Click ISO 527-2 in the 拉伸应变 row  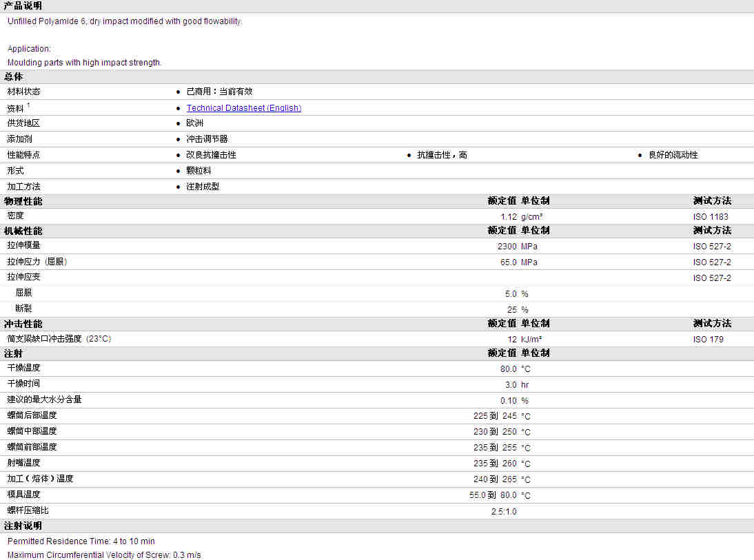pos(712,278)
